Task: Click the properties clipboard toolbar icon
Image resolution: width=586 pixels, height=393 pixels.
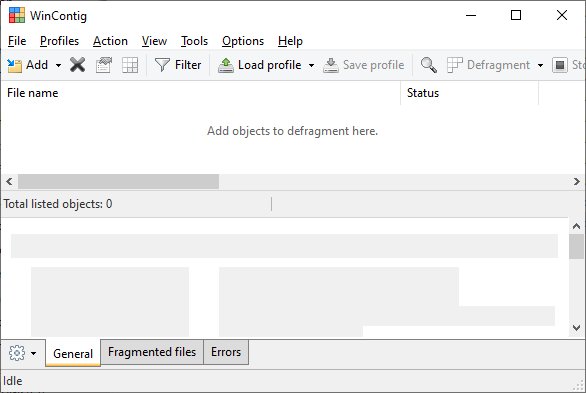Action: coord(104,65)
